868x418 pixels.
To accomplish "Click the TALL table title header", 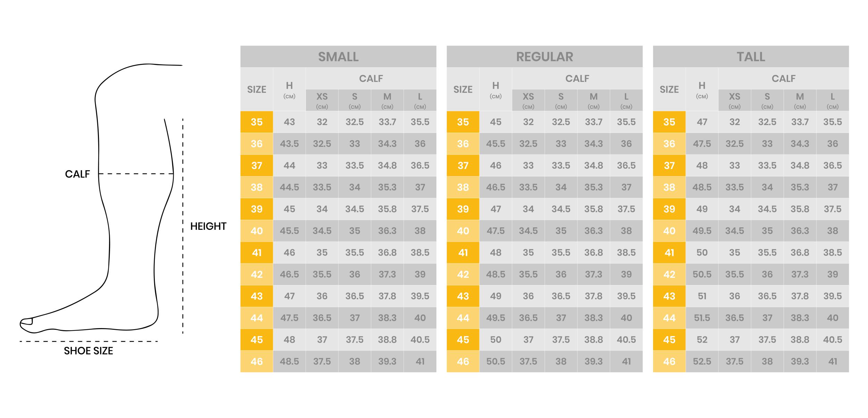I will tap(751, 57).
